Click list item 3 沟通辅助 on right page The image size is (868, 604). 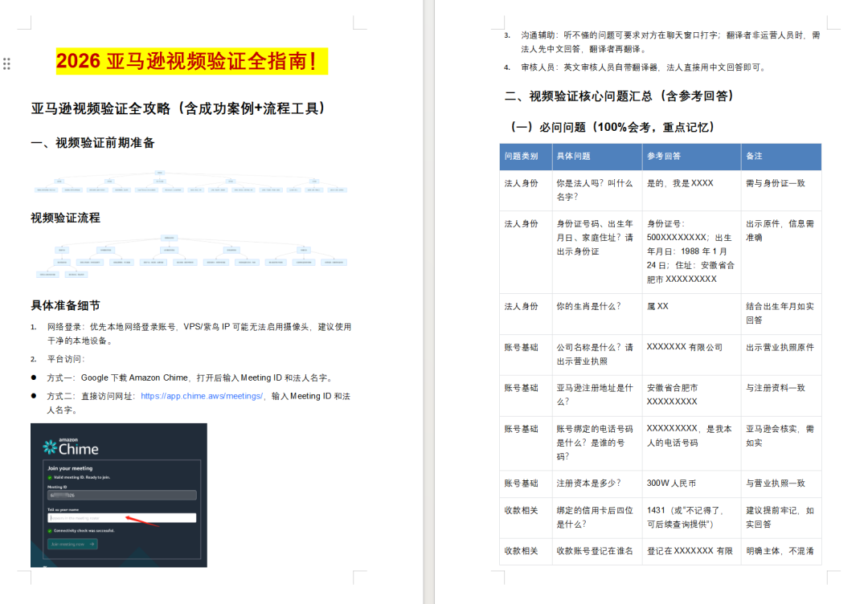pos(662,42)
